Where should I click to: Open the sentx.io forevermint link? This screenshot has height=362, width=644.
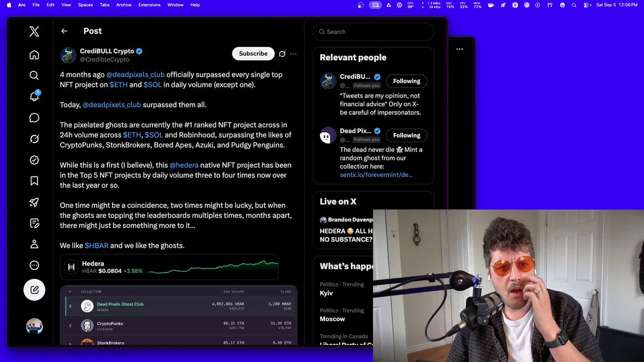(x=376, y=175)
